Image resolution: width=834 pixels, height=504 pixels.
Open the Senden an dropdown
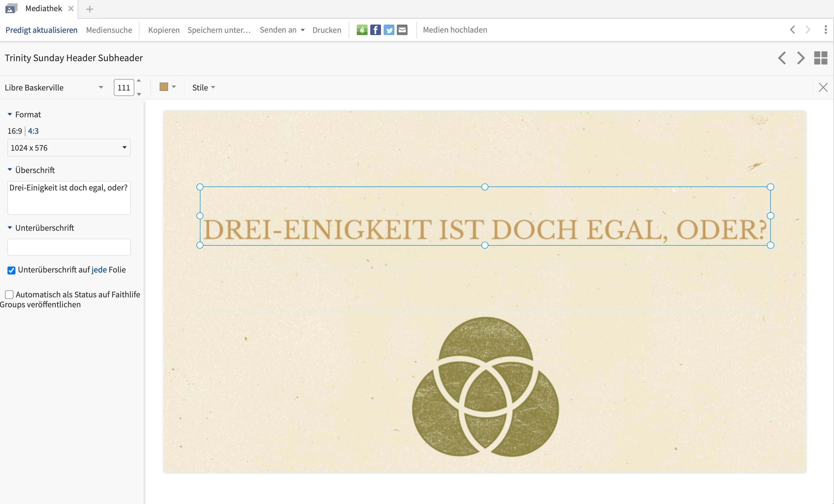pyautogui.click(x=282, y=30)
